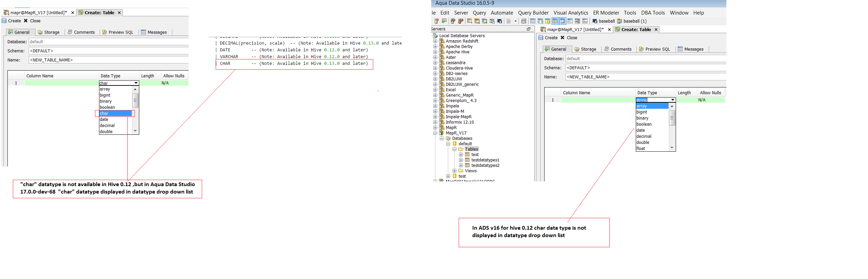Click the Comments tab icon in ADS 16 window

click(607, 49)
